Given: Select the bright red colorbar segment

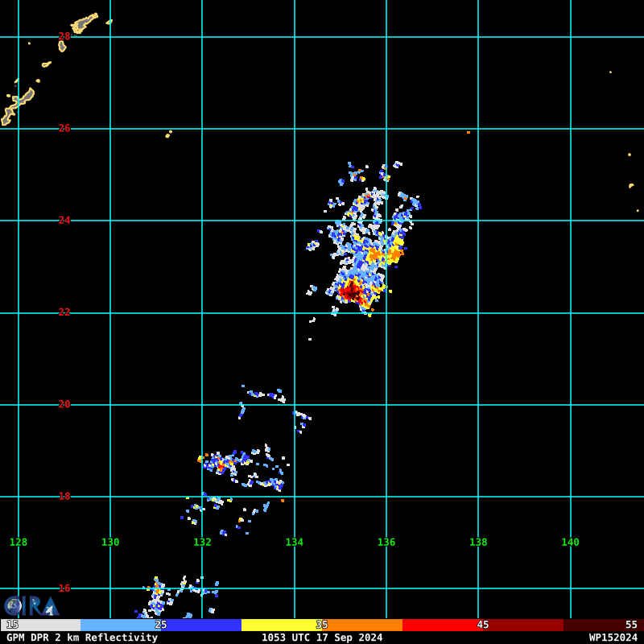Looking at the screenshot, I should coord(442,625).
